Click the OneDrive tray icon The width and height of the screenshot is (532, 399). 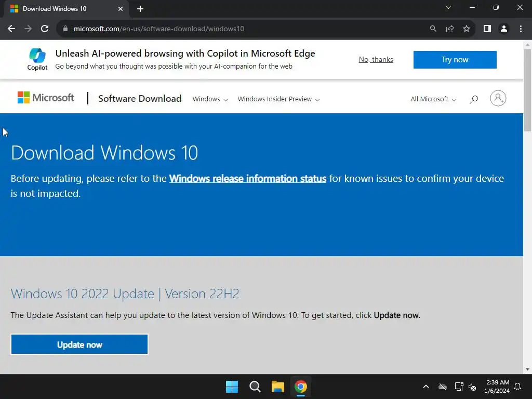tap(443, 387)
